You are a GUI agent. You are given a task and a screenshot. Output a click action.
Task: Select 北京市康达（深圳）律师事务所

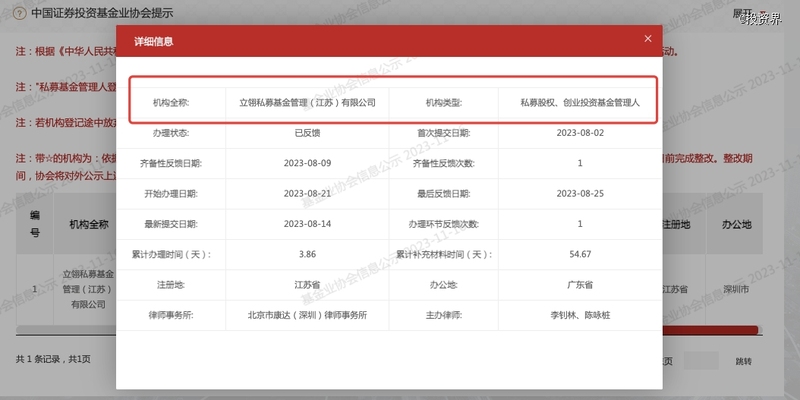(x=307, y=315)
